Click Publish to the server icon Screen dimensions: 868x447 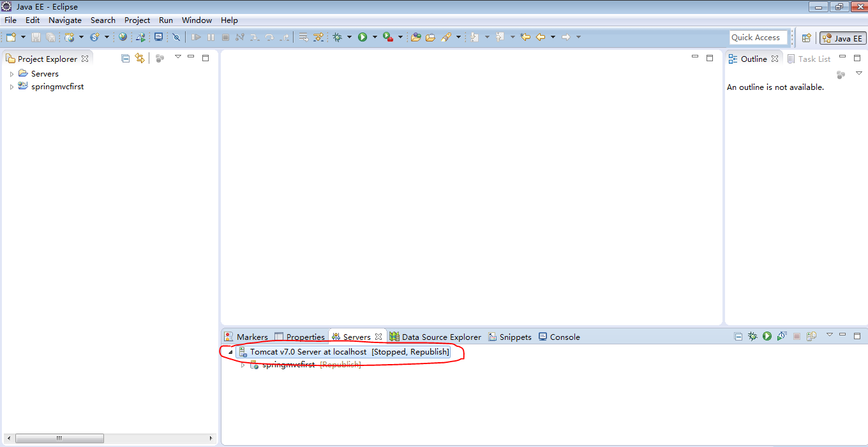pos(811,336)
